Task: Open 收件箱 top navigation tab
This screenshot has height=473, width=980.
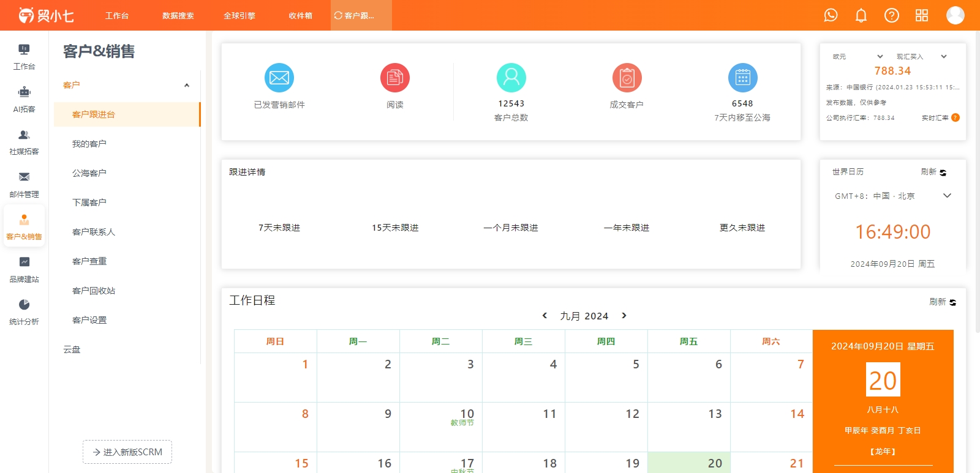Action: (x=301, y=15)
